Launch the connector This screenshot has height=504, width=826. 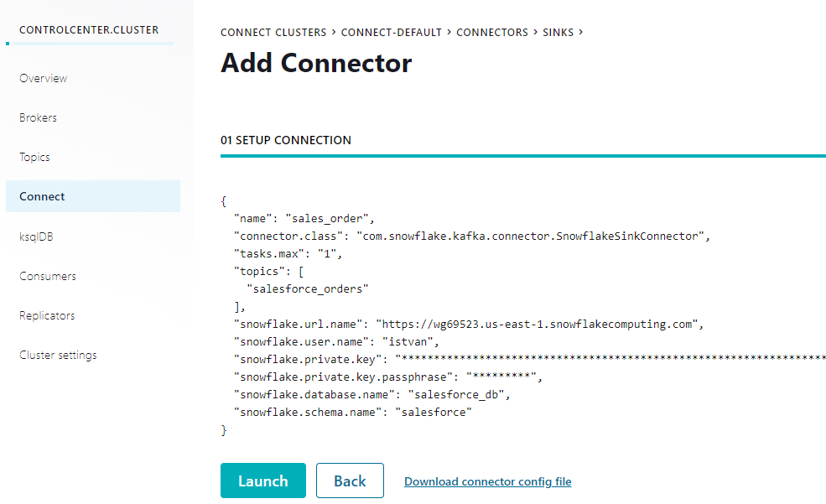pos(262,481)
